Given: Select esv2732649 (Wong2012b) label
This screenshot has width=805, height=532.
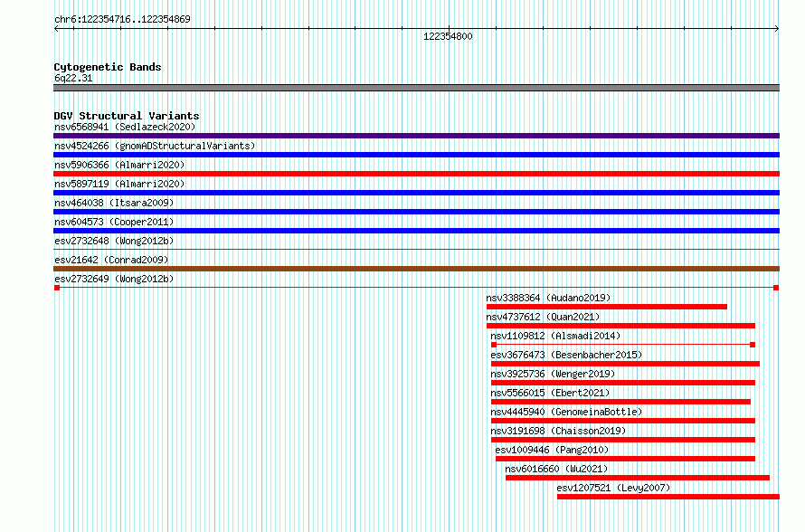Looking at the screenshot, I should point(114,279).
